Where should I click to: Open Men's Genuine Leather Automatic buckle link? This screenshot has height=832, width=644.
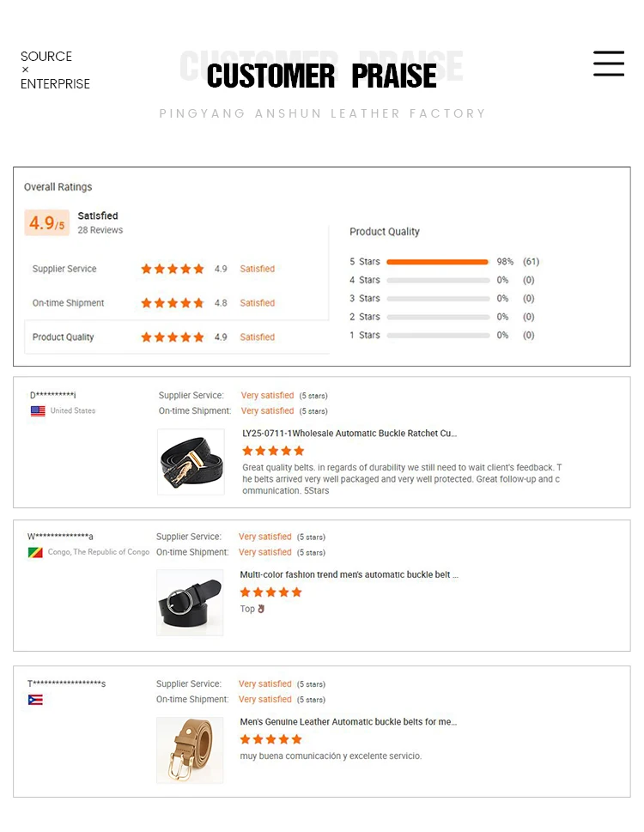click(x=348, y=721)
